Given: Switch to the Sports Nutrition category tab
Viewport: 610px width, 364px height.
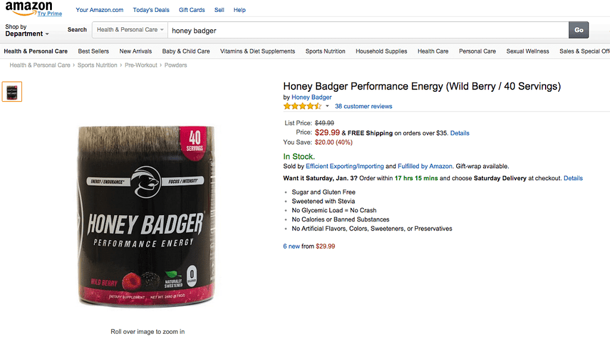Looking at the screenshot, I should click(325, 51).
